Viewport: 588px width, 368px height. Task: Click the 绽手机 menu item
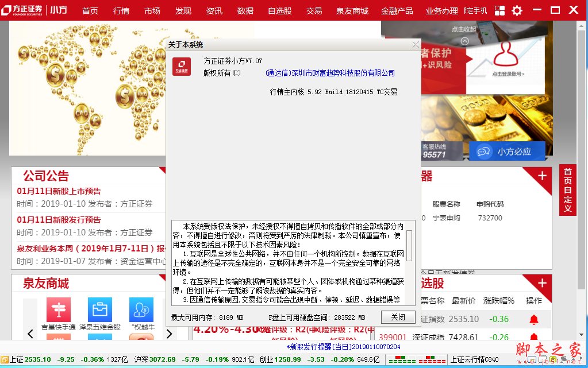475,10
